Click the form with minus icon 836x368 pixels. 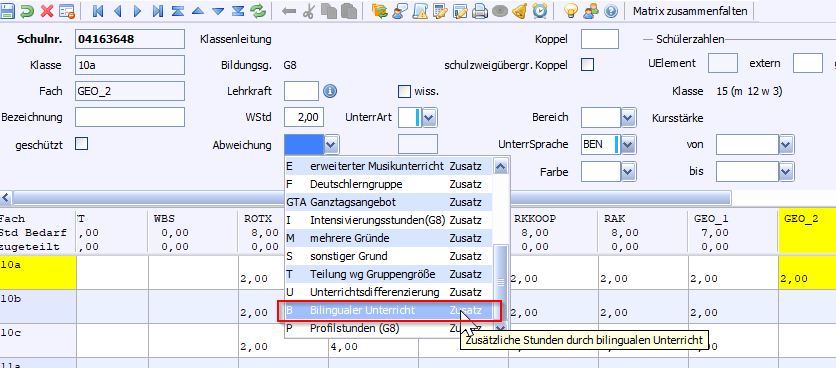pyautogui.click(x=67, y=11)
